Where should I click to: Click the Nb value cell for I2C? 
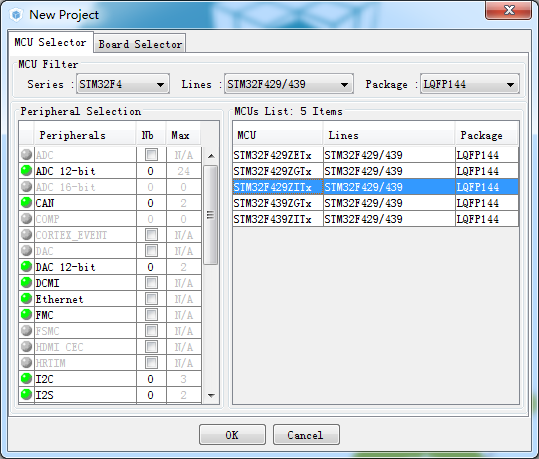[151, 379]
